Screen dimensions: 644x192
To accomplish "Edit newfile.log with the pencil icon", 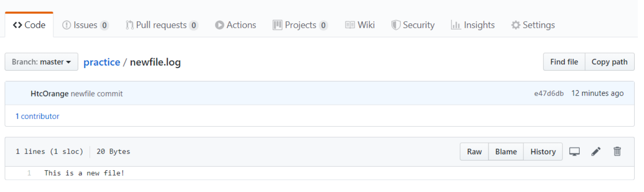I will [x=596, y=152].
